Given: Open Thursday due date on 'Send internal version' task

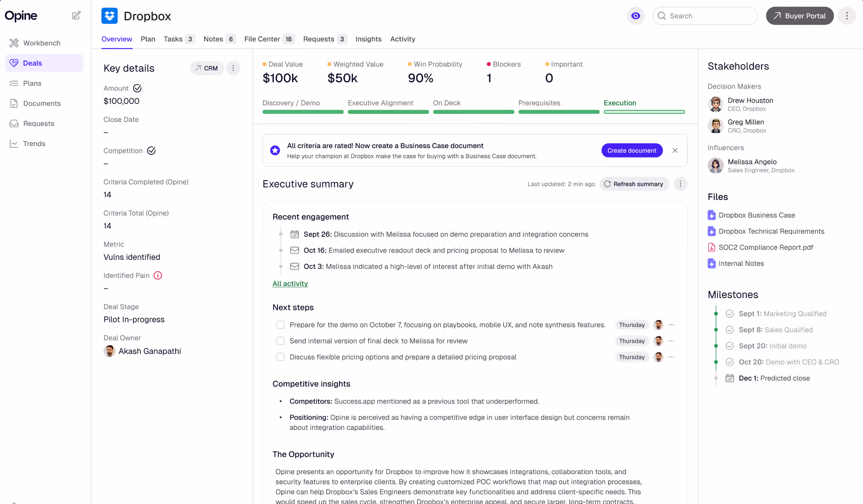Looking at the screenshot, I should coord(632,341).
